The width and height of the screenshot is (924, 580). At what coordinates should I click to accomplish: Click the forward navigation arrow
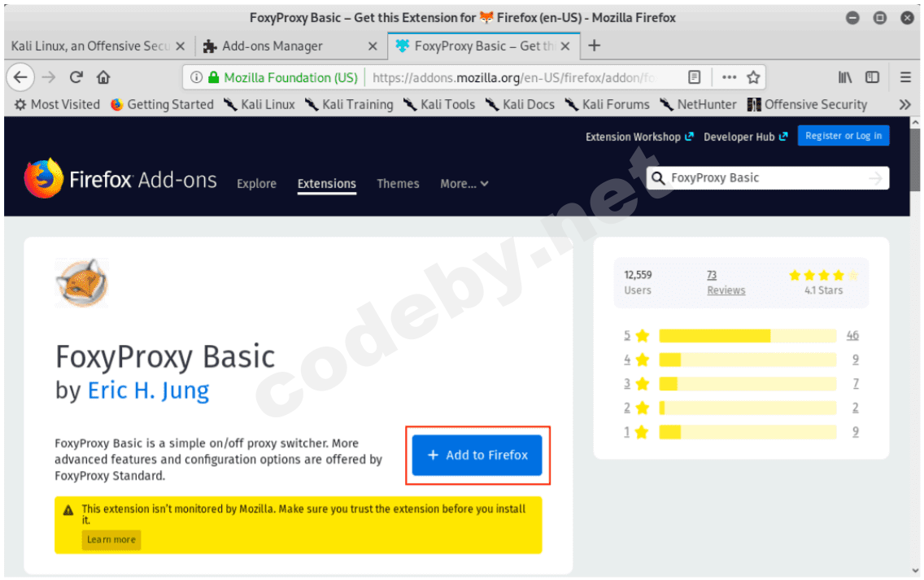tap(49, 77)
